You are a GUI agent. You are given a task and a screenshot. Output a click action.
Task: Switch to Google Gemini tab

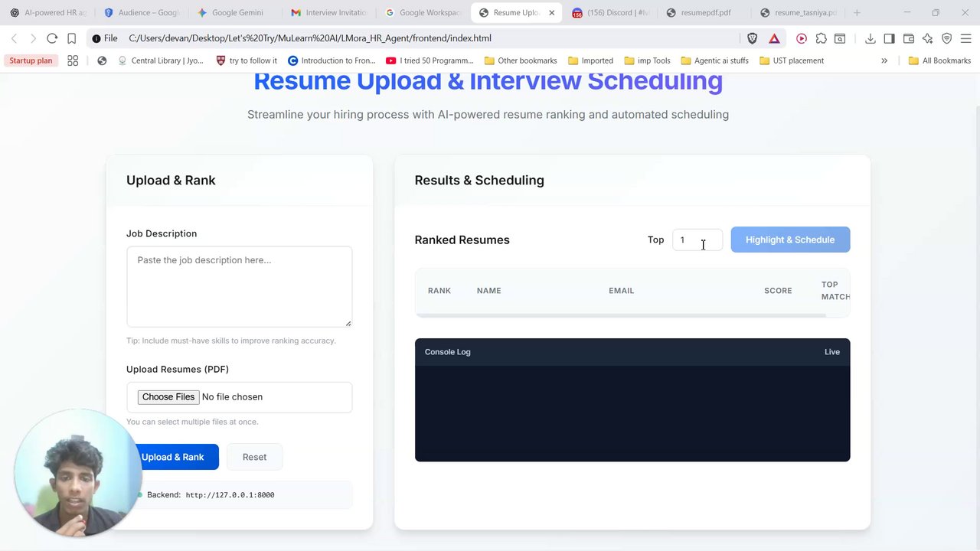(236, 12)
